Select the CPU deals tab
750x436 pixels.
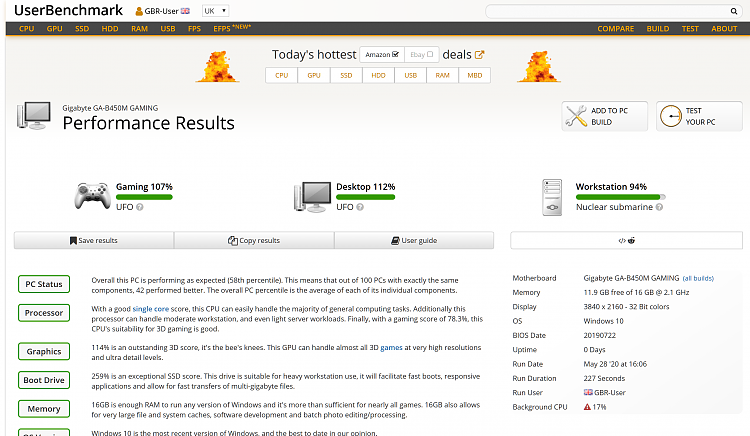click(281, 76)
